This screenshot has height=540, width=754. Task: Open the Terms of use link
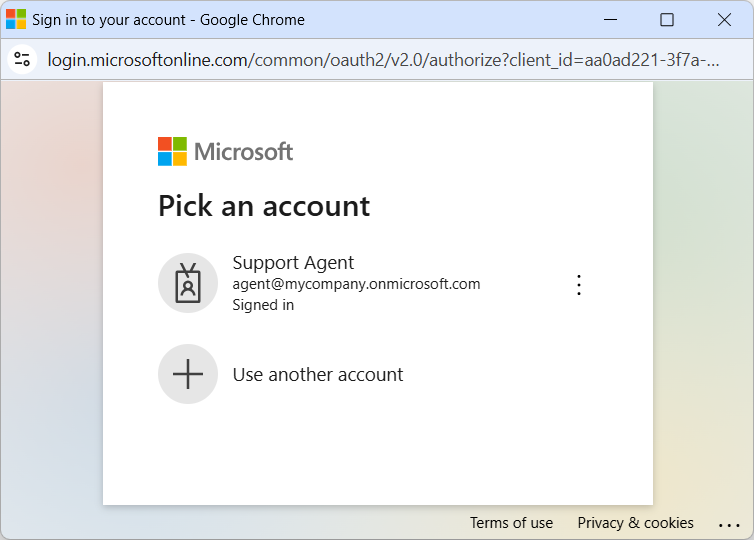click(511, 523)
